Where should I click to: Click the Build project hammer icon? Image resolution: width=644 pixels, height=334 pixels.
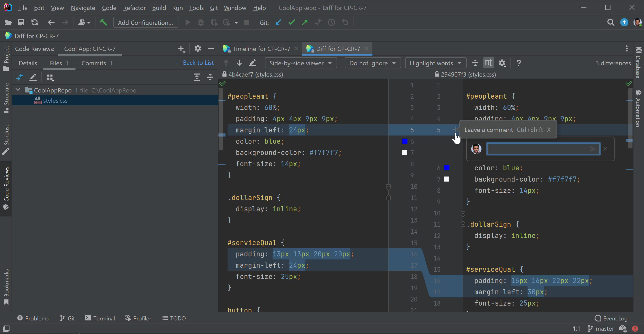(103, 23)
